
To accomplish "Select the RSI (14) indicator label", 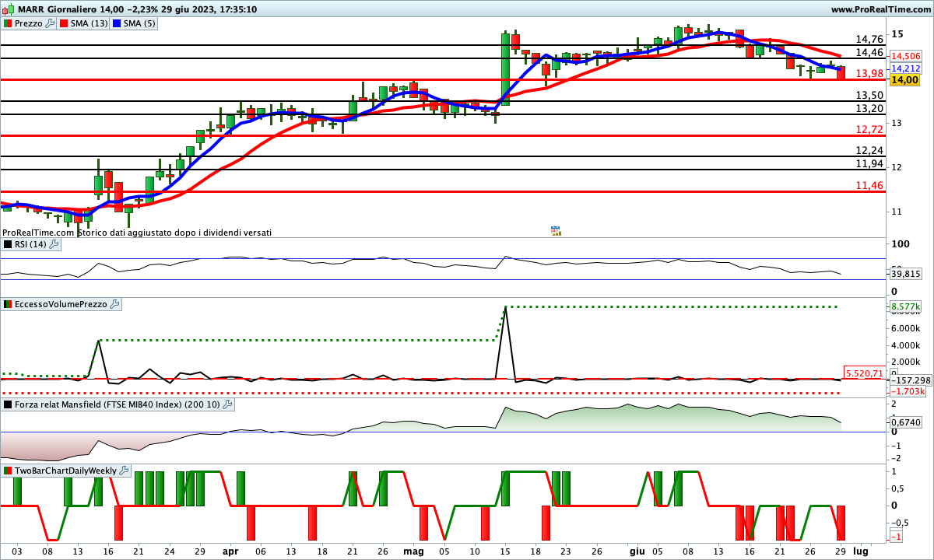I will tap(30, 244).
